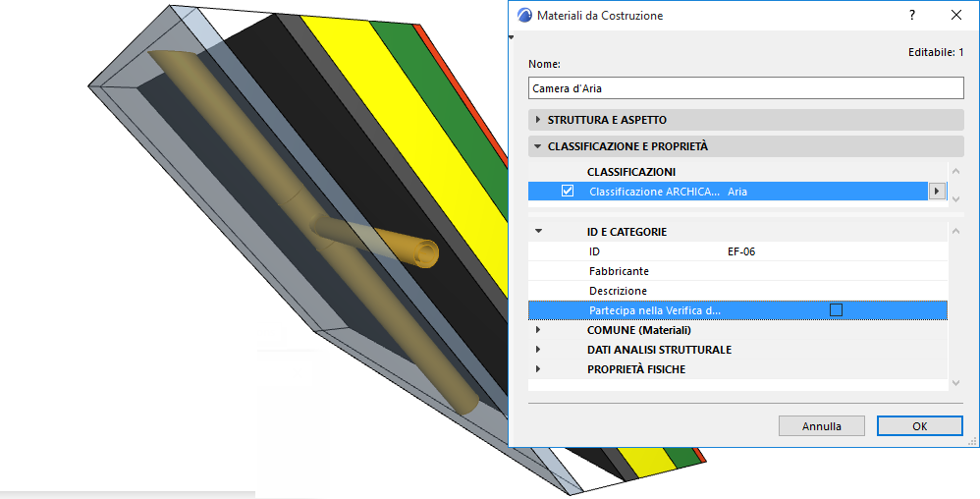Expand the DATI ANALISI STRUTTURALE group

click(538, 349)
